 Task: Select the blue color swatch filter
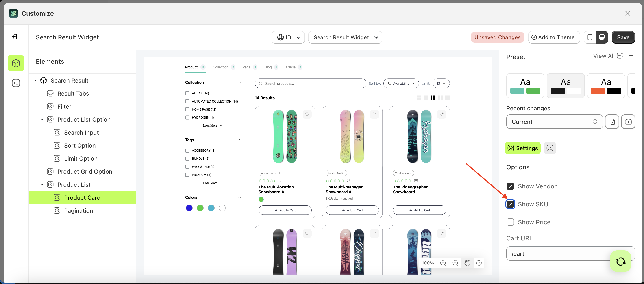[x=189, y=208]
